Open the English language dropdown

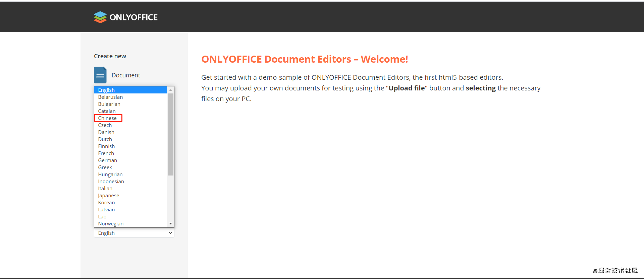click(134, 233)
